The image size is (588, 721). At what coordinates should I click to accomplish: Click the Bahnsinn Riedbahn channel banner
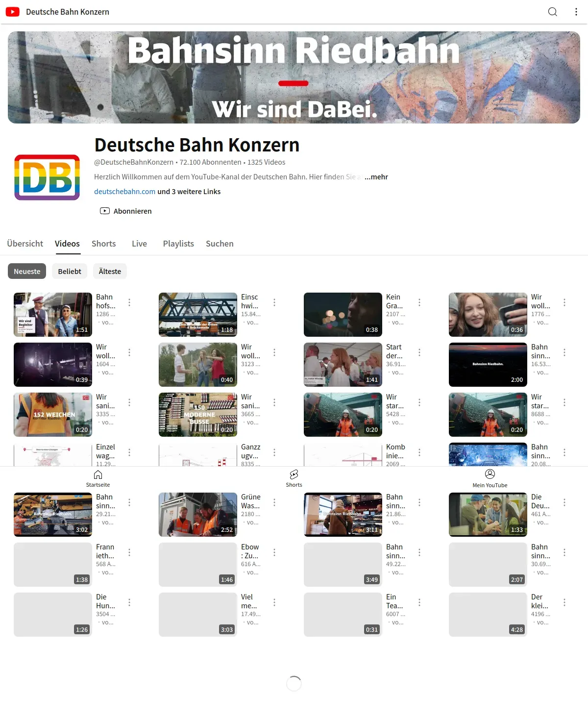294,77
